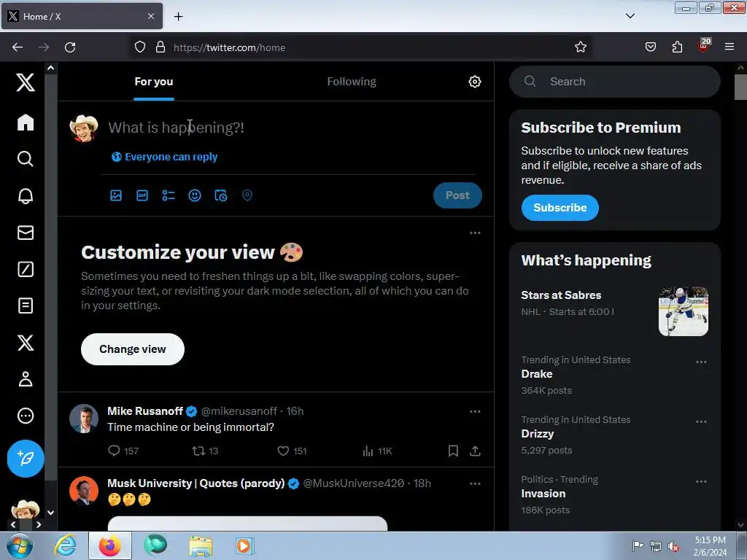Open timeline settings gear icon
Screen dimensions: 747x560
click(x=474, y=82)
